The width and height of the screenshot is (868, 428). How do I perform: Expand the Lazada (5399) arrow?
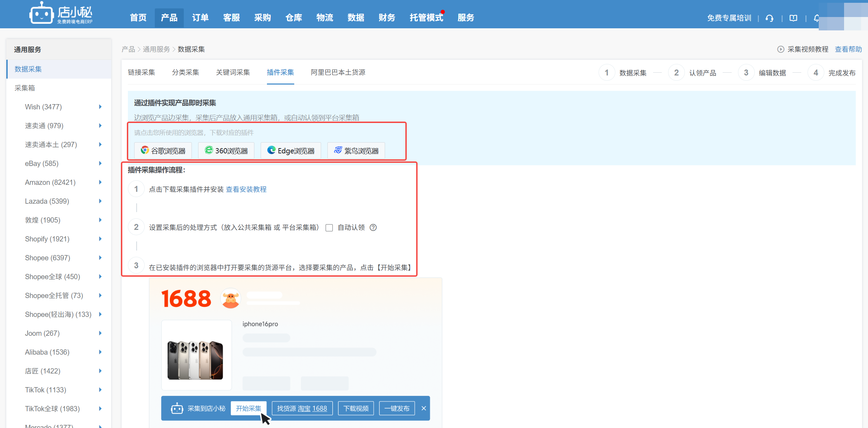(x=100, y=201)
